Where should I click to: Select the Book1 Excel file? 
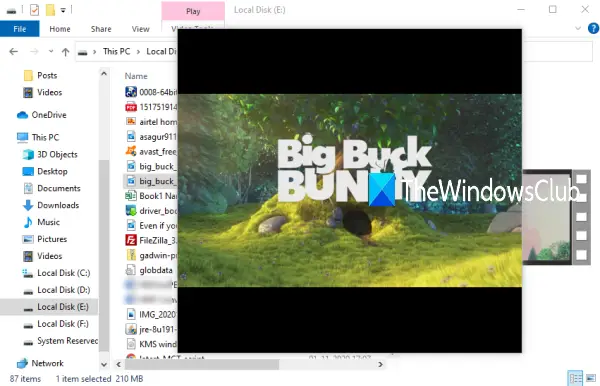click(151, 196)
